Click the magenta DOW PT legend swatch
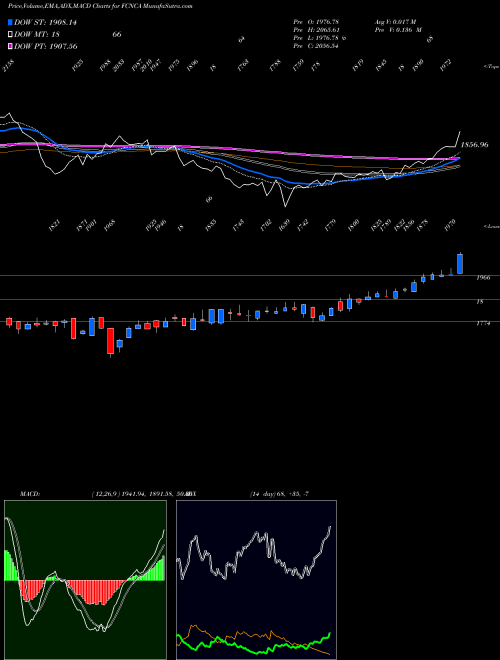This screenshot has height=660, width=500. click(11, 46)
